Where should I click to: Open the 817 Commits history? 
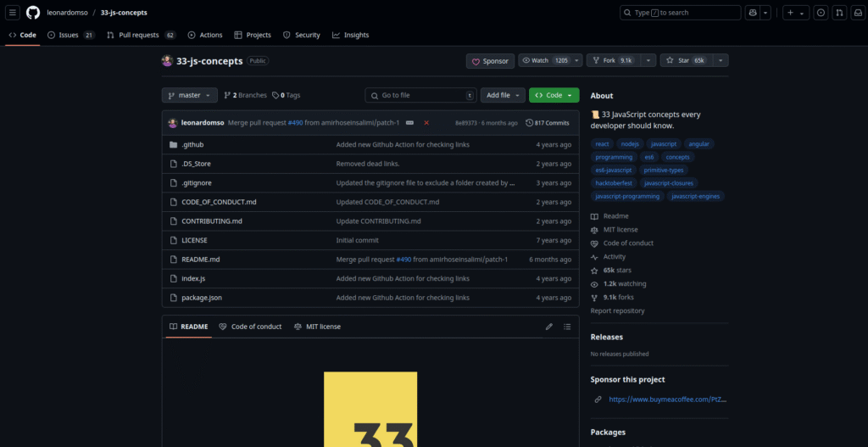pyautogui.click(x=548, y=123)
